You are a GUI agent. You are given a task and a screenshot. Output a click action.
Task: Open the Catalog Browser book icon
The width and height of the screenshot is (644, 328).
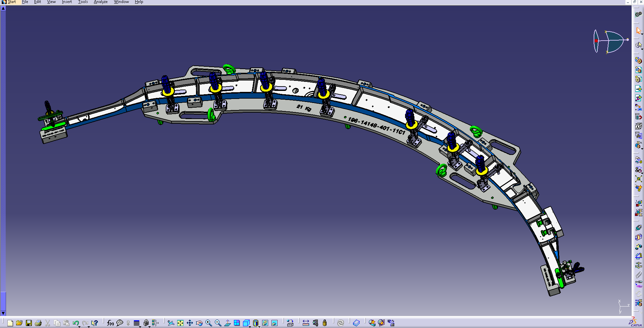pos(356,323)
